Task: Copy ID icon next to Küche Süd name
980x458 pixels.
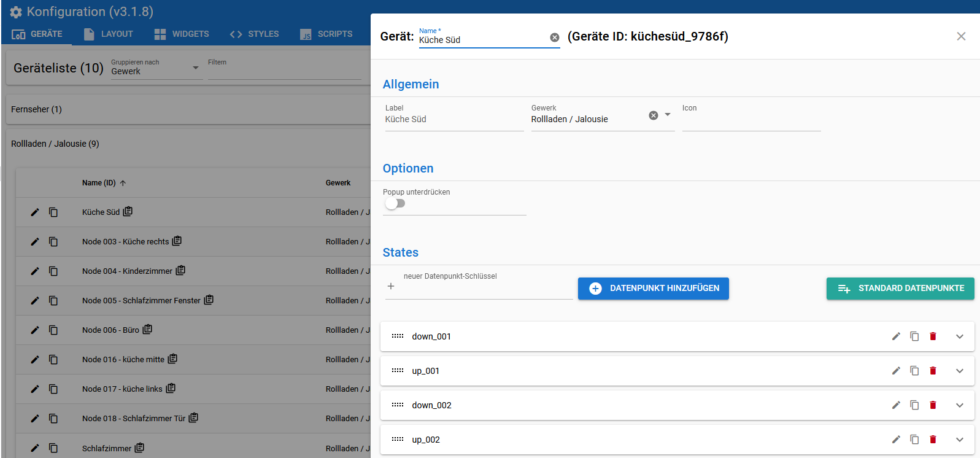Action: pos(128,211)
